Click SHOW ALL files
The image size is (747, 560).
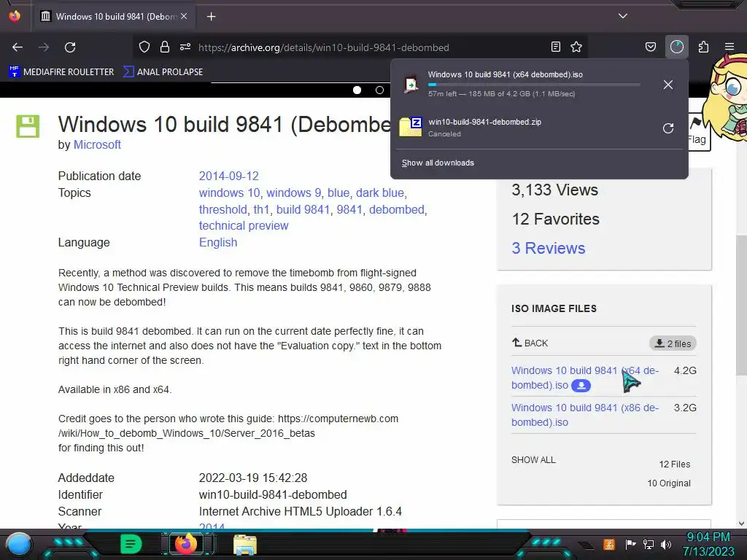(533, 460)
